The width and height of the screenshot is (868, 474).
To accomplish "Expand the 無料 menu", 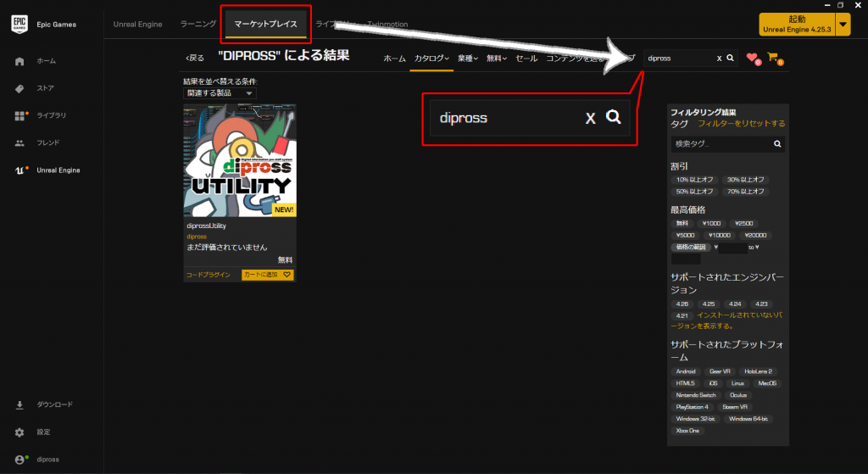I will click(x=497, y=59).
